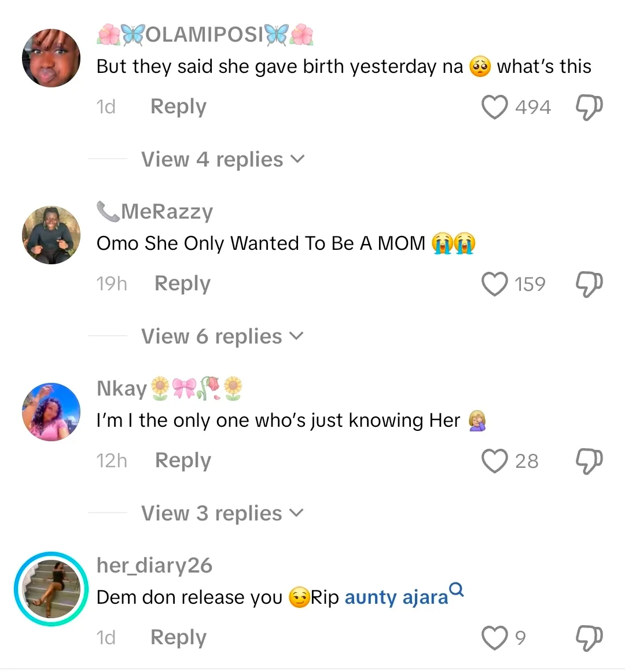Dislike Nkay's comment
625x672 pixels.
[x=589, y=461]
